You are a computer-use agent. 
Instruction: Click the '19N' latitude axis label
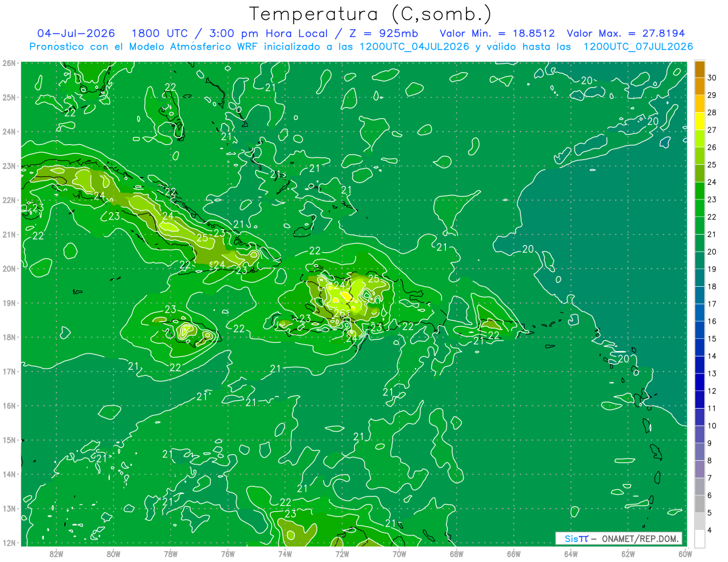8,303
